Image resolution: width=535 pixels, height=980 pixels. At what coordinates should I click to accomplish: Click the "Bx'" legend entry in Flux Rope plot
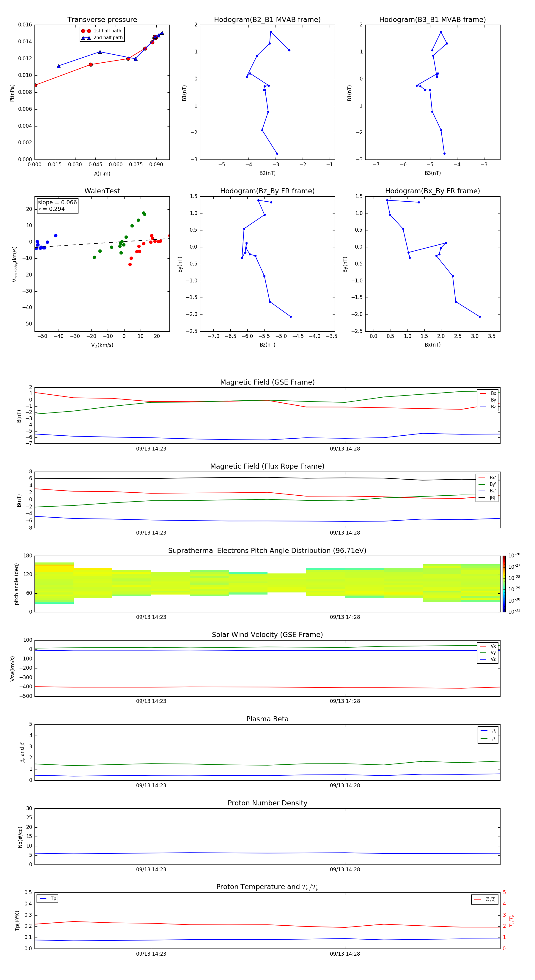coord(487,478)
